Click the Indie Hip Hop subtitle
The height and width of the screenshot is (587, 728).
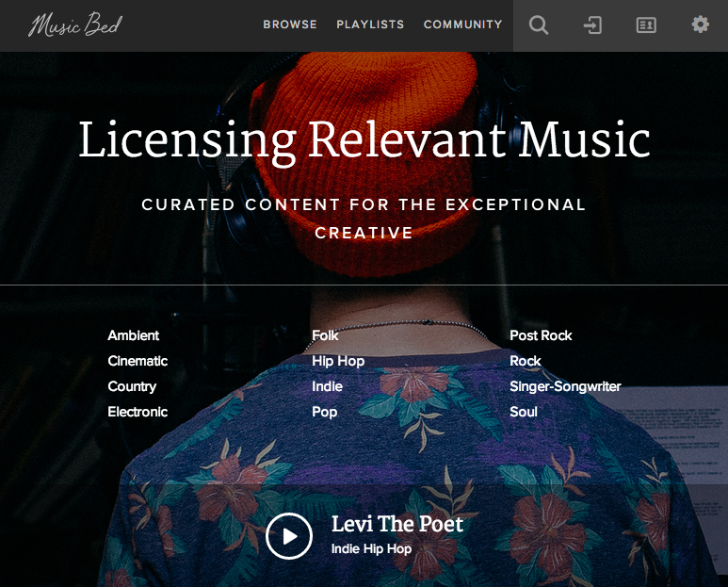pos(371,549)
